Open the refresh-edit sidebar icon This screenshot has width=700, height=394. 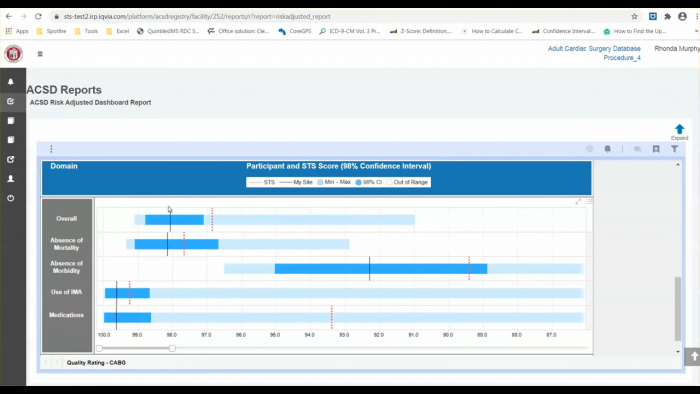coord(11,159)
